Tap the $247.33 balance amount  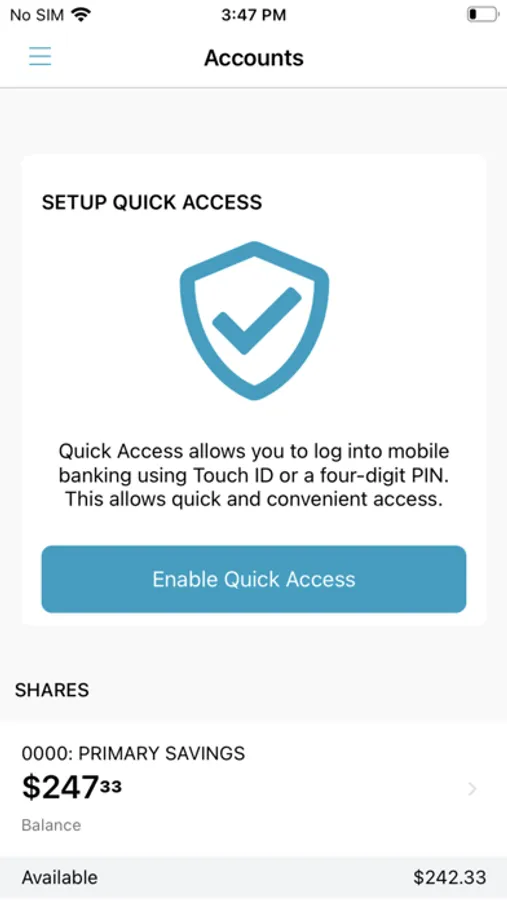(x=72, y=788)
